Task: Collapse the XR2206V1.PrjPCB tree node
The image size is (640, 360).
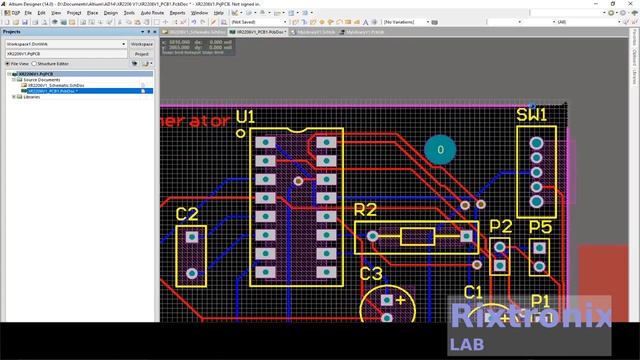Action: [x=9, y=74]
